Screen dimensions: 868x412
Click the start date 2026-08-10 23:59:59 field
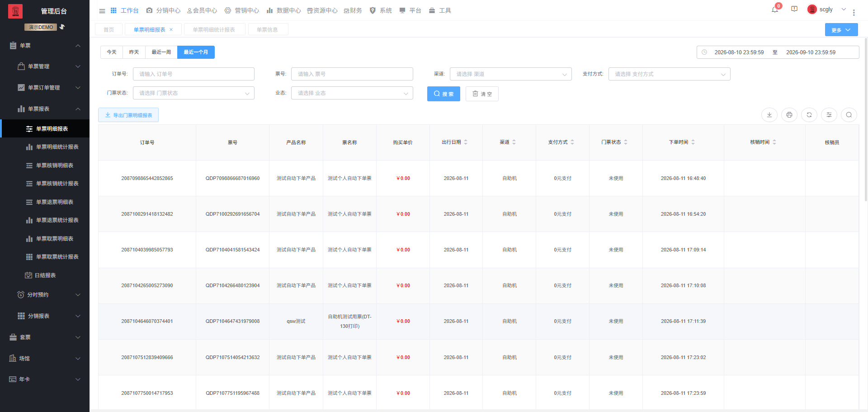coord(739,52)
